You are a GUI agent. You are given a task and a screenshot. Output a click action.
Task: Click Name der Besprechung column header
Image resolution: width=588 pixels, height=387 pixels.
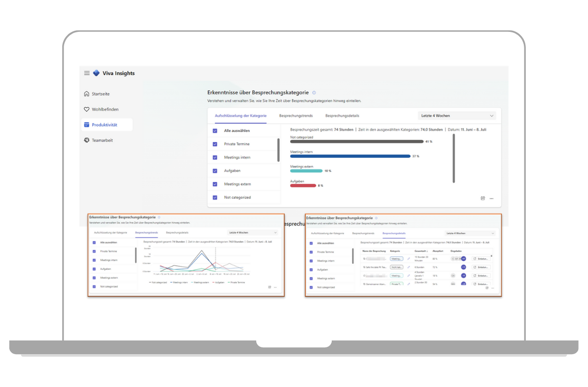[374, 251]
